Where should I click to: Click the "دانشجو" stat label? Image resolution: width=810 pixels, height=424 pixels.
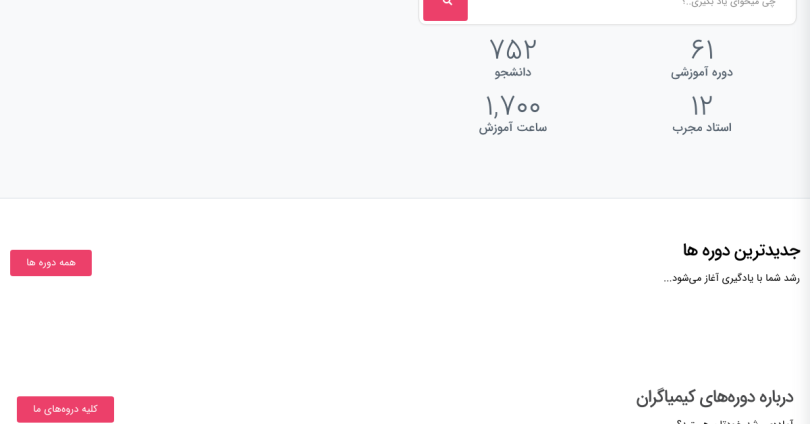513,72
